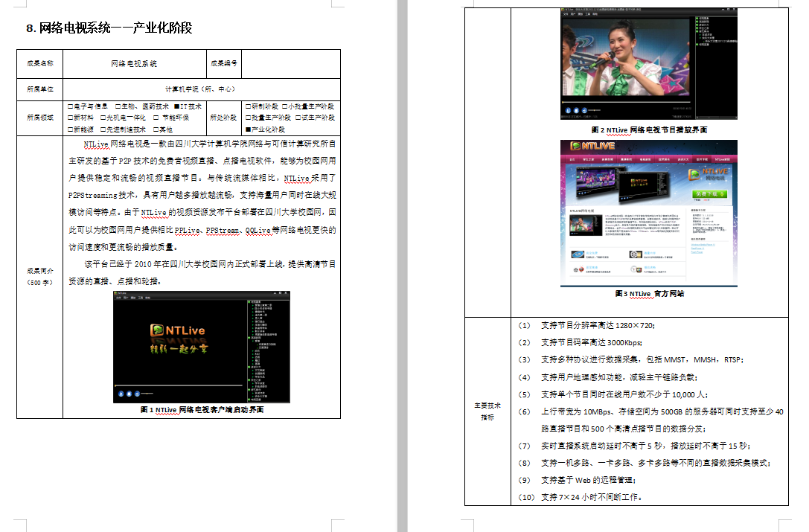Screen dimensions: 809x532
Task: Toggle the IT技术 filled checkbox
Action: [176, 106]
